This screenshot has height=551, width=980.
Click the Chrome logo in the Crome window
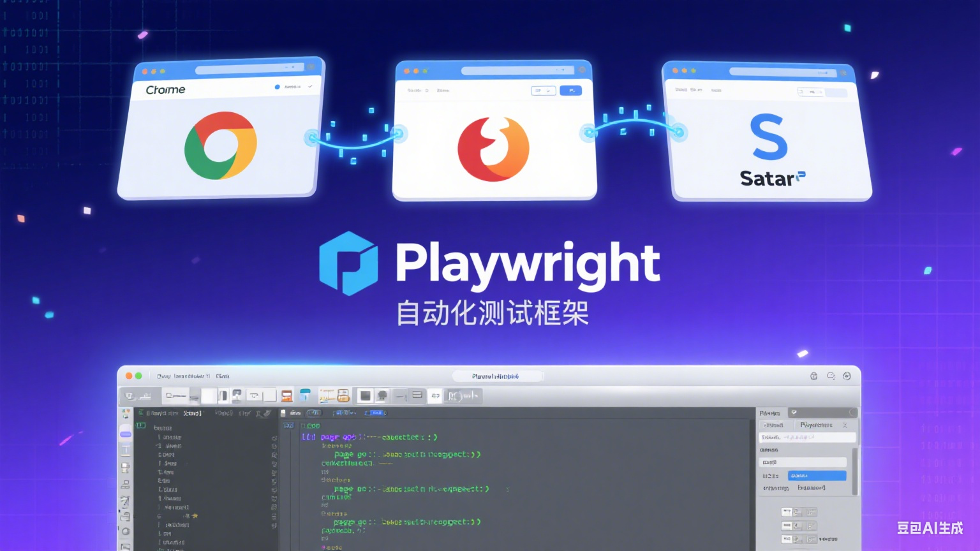[221, 145]
